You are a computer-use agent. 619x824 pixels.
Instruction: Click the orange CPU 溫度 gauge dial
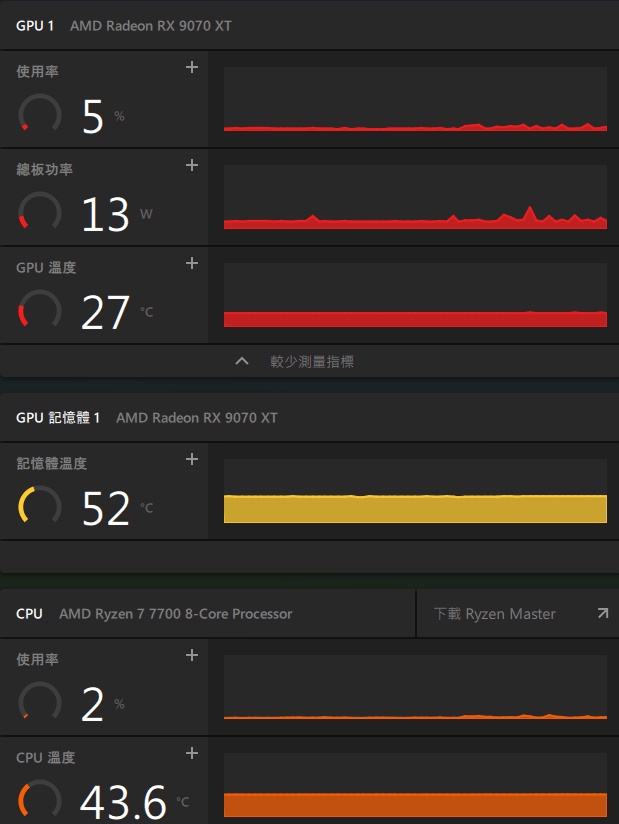[40, 800]
